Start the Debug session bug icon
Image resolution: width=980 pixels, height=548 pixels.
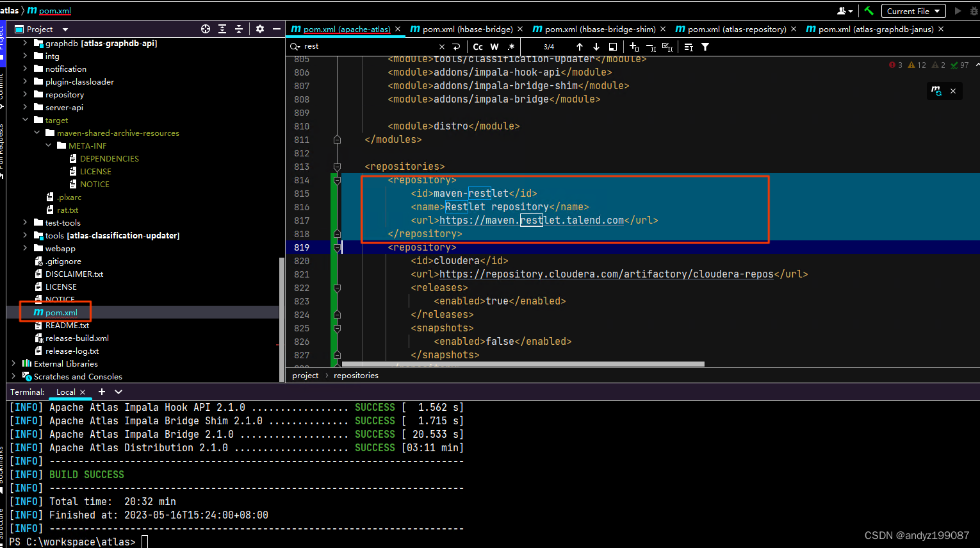[x=974, y=11]
